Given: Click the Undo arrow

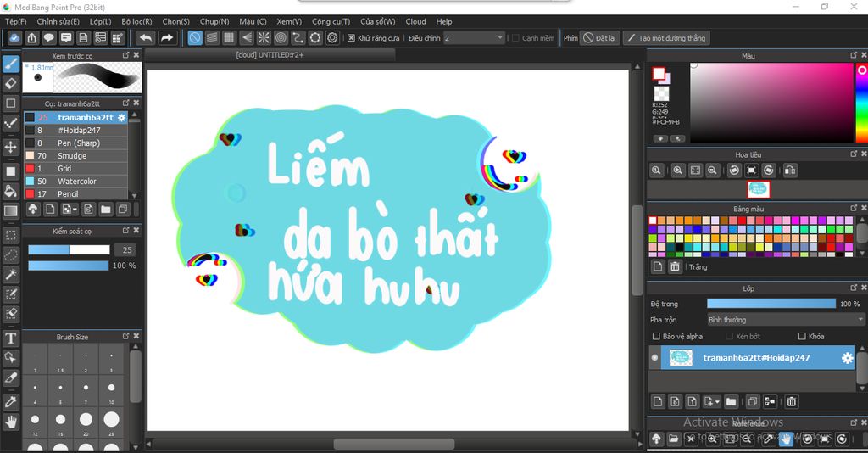Looking at the screenshot, I should [146, 37].
